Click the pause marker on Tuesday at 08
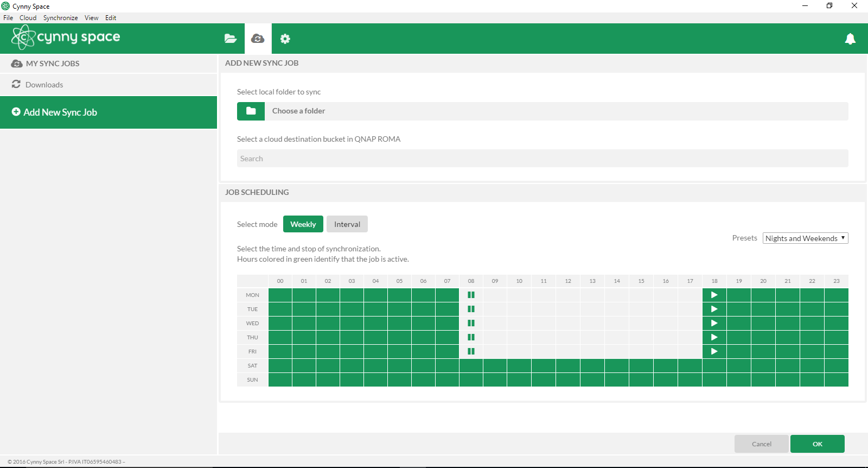Viewport: 868px width, 468px height. (x=471, y=309)
